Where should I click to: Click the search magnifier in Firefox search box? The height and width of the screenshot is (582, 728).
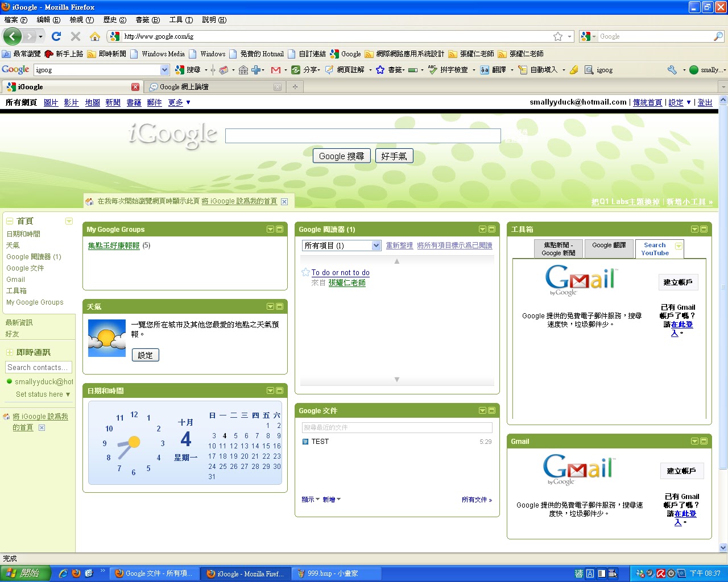(x=718, y=36)
